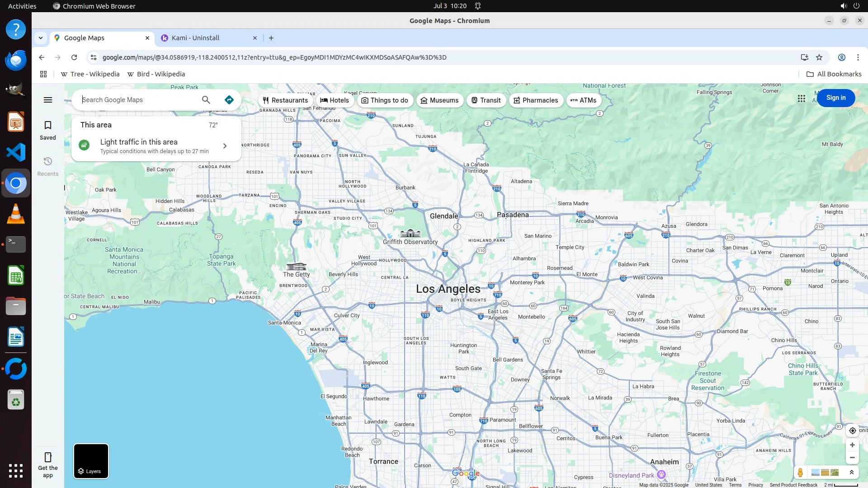Open the Saved places panel
This screenshot has width=868, height=488.
[48, 130]
